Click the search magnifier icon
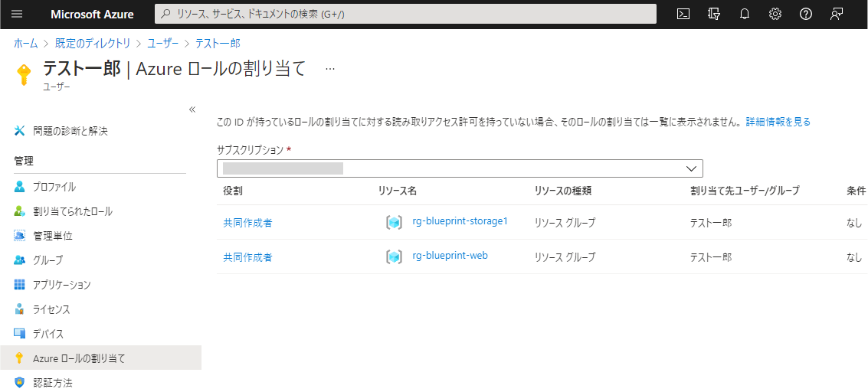This screenshot has width=868, height=392. (x=165, y=15)
